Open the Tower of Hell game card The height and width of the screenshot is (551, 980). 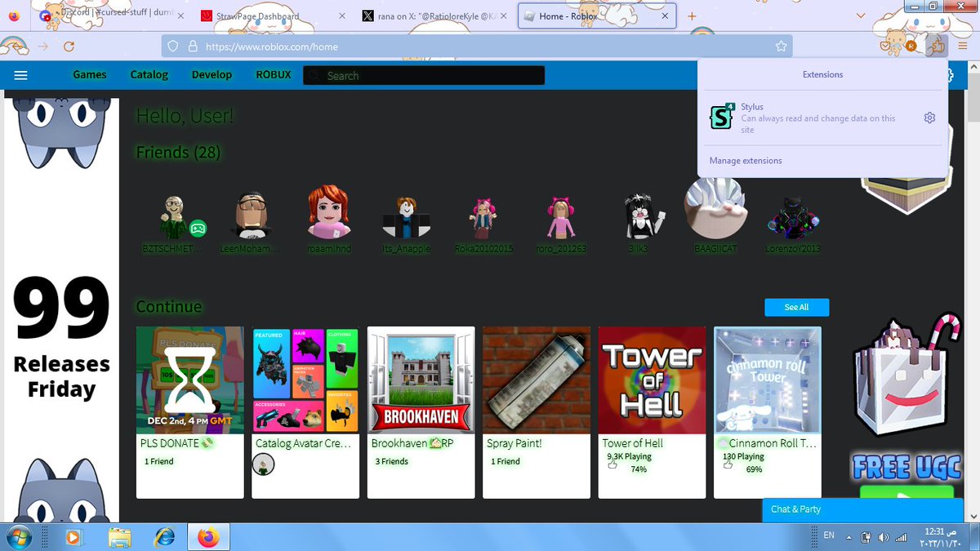pyautogui.click(x=652, y=412)
